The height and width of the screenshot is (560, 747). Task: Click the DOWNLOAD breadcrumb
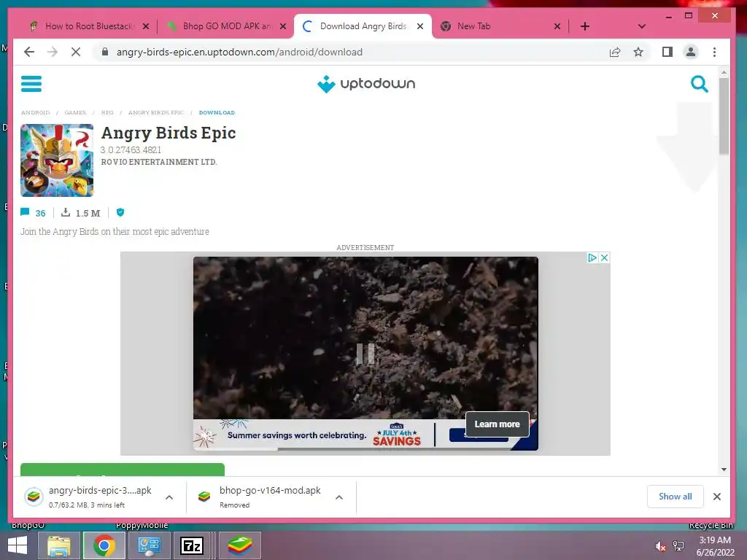(x=217, y=113)
